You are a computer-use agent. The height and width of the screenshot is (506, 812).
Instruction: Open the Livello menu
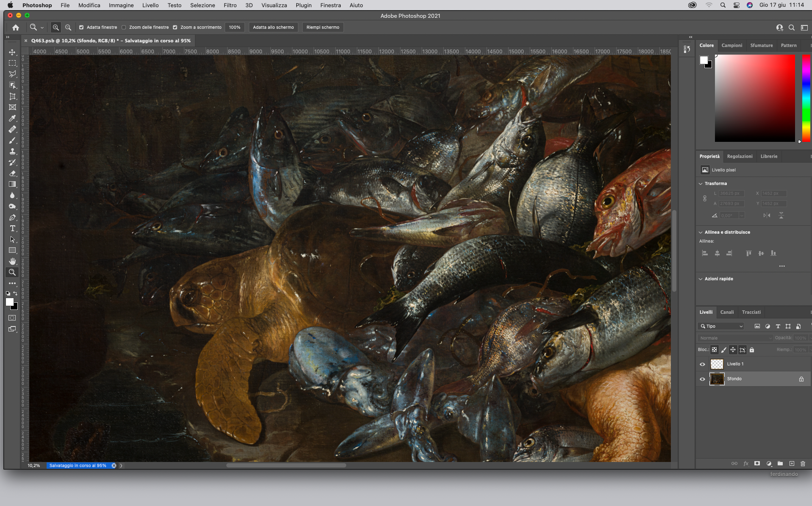coord(150,5)
